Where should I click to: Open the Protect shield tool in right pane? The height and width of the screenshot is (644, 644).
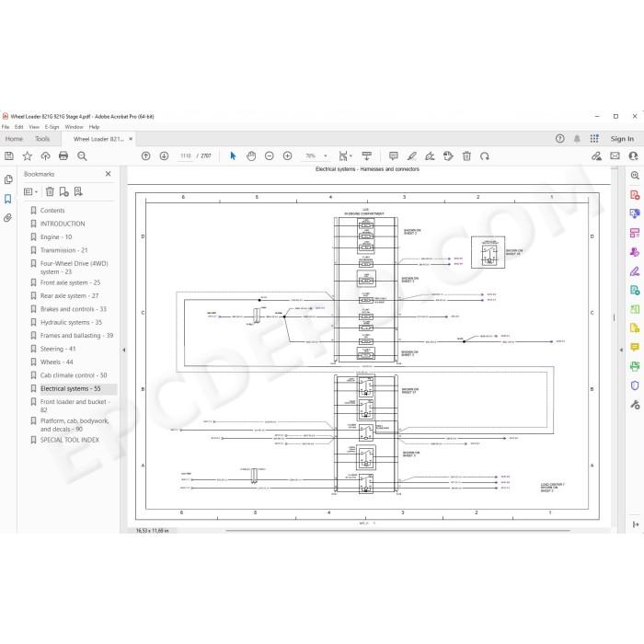click(635, 385)
